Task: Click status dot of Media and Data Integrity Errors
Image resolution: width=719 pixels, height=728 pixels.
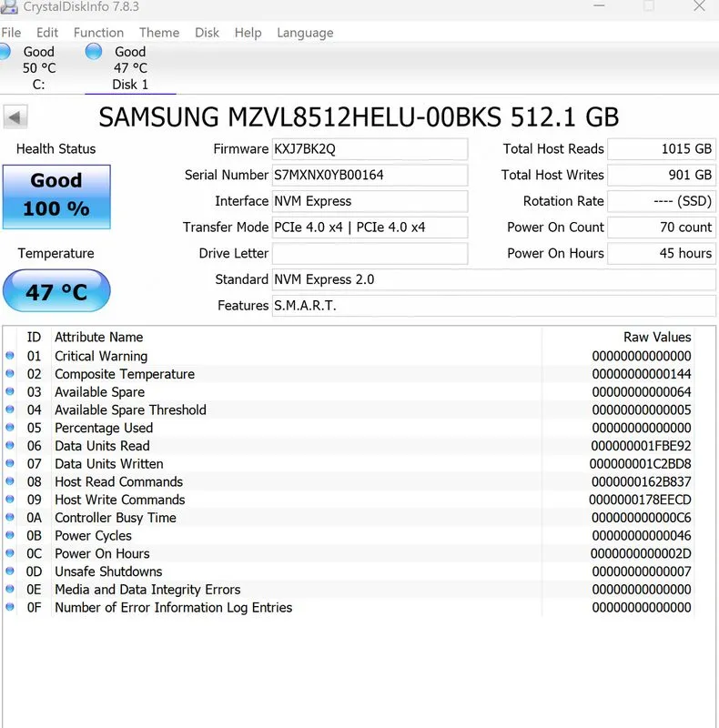Action: [x=10, y=589]
